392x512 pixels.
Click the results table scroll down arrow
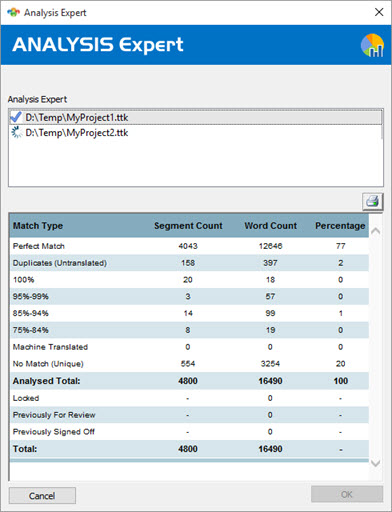[376, 463]
